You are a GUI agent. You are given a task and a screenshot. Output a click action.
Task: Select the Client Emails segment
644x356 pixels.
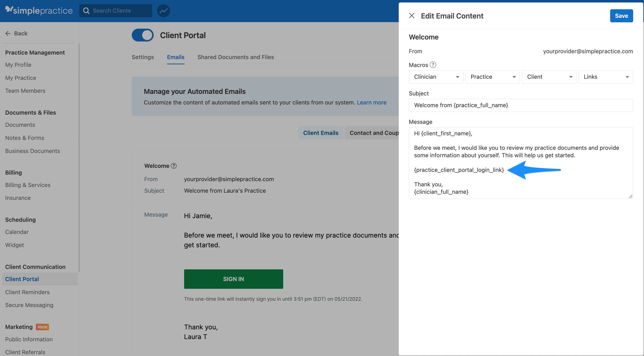click(321, 133)
